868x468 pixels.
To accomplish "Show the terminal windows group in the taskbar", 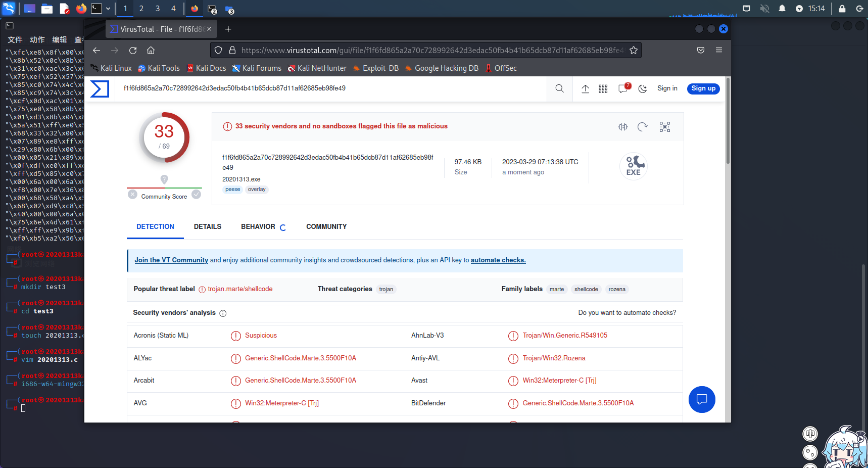I will point(212,9).
